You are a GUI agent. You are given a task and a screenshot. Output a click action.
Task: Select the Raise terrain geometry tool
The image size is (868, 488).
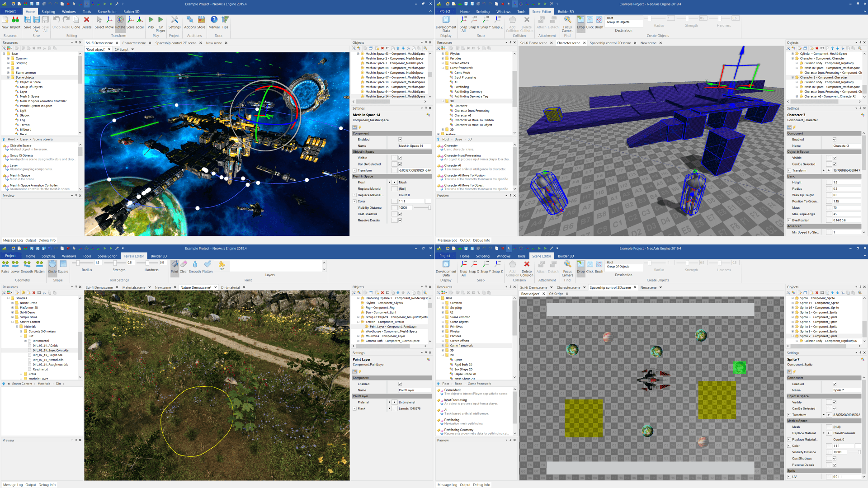coord(5,267)
